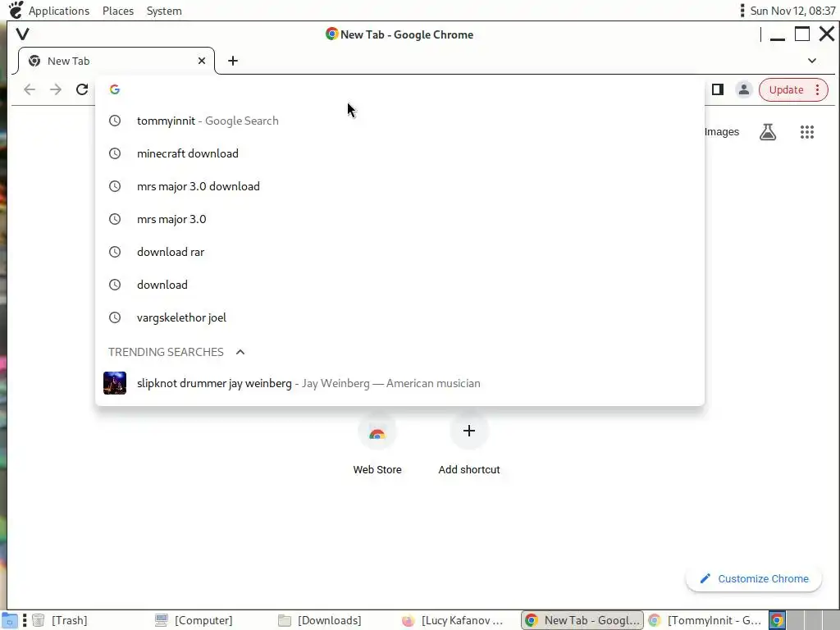Select the New Tab tab
Image resolution: width=840 pixels, height=630 pixels.
click(116, 61)
